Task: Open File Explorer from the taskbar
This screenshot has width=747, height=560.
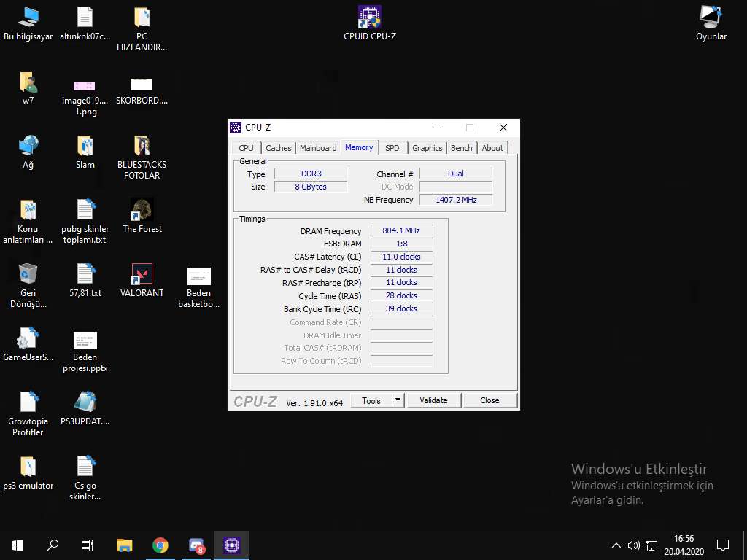Action: [125, 545]
